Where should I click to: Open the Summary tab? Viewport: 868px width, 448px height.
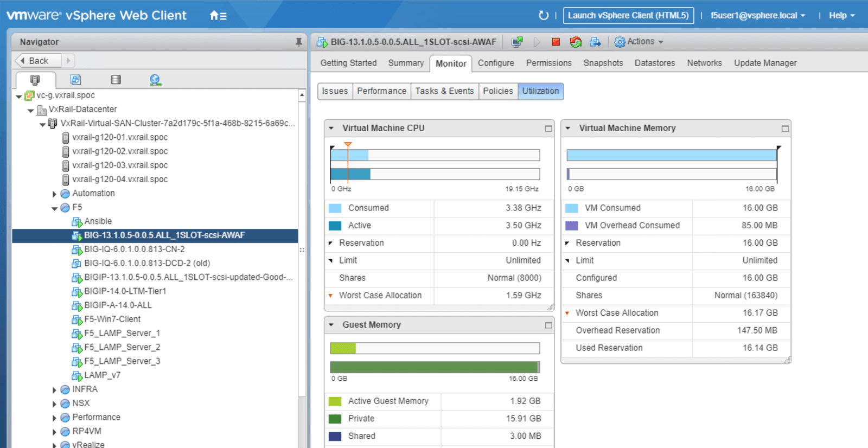click(405, 63)
